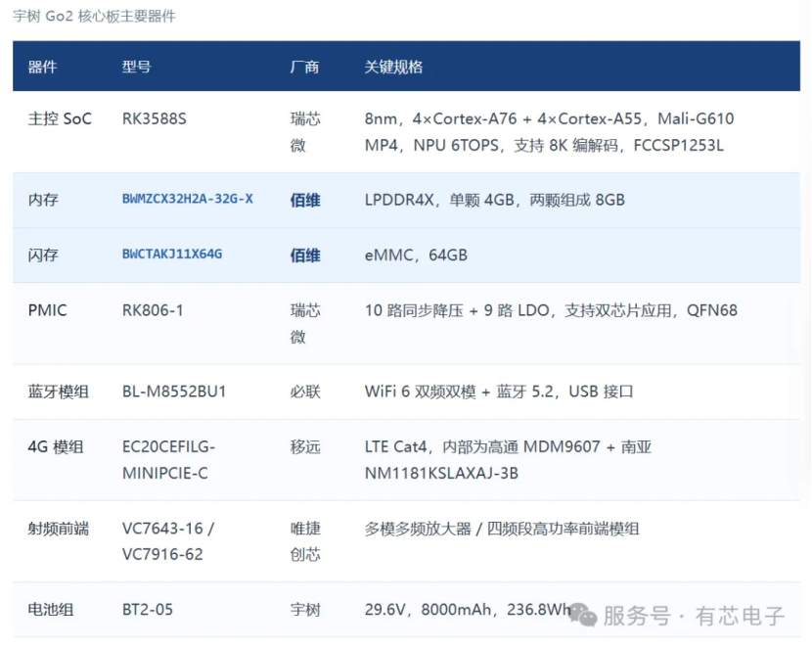812x648 pixels.
Task: Click the vendor cell "必联"
Action: point(305,392)
